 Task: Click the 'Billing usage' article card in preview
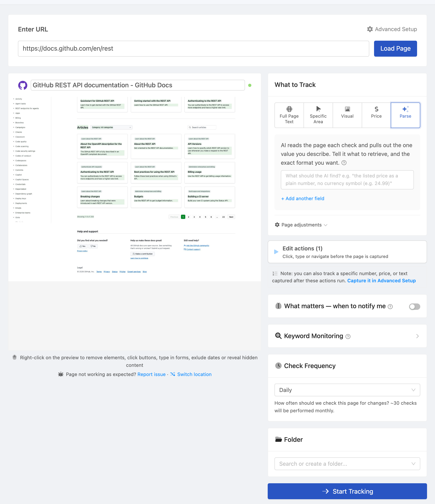click(210, 172)
